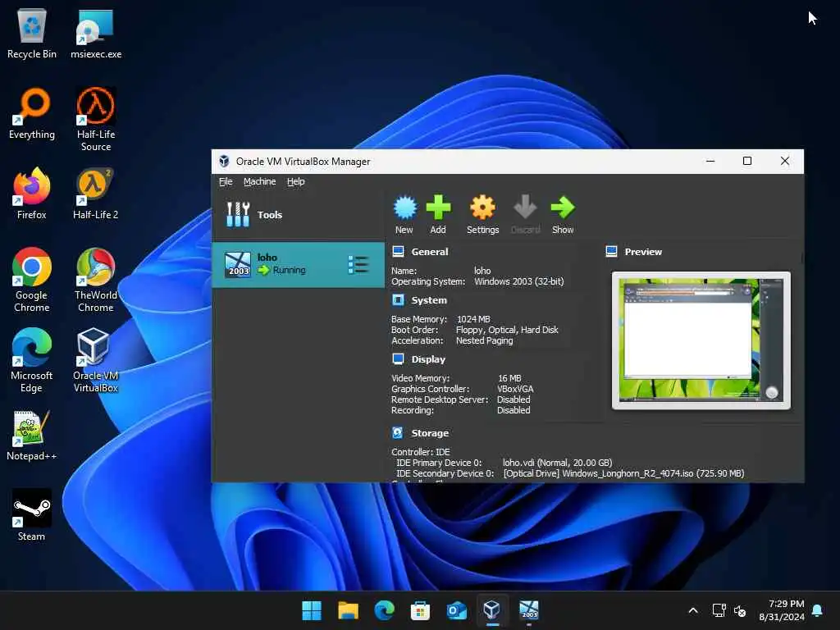
Task: Click the VirtualBox logo in title bar
Action: (x=224, y=162)
